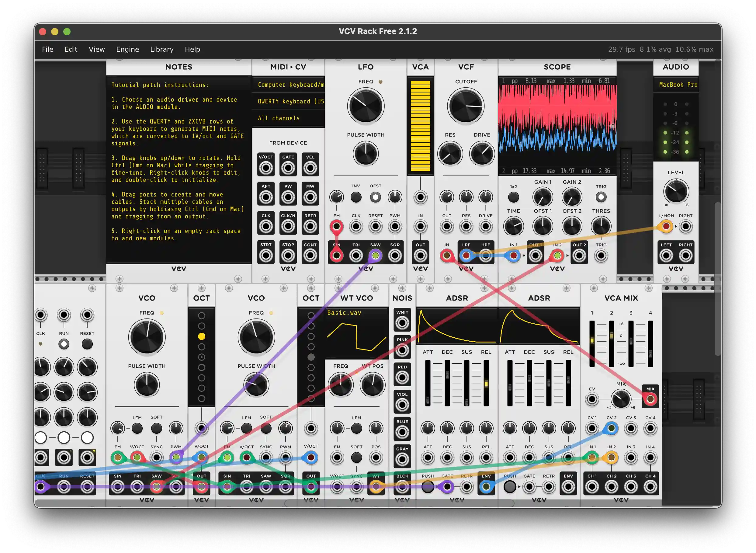Click the VCA MIX CH 1 output port
The height and width of the screenshot is (553, 756).
pos(592,487)
